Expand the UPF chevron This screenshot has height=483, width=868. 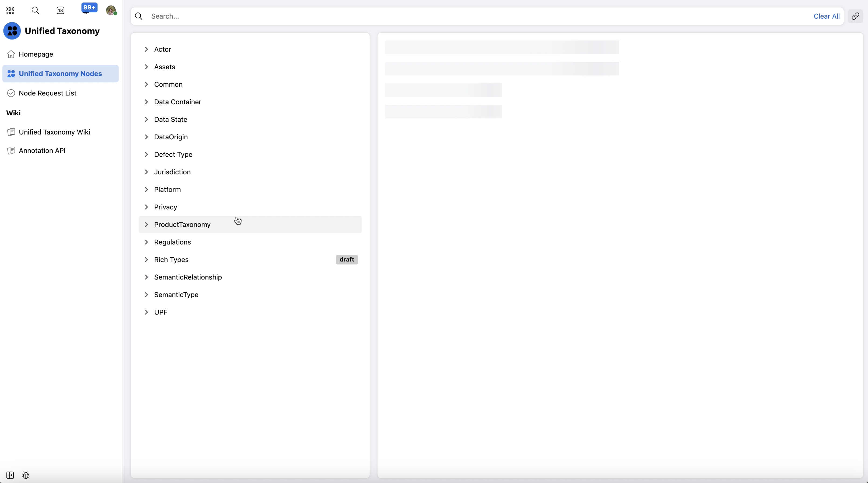click(146, 312)
